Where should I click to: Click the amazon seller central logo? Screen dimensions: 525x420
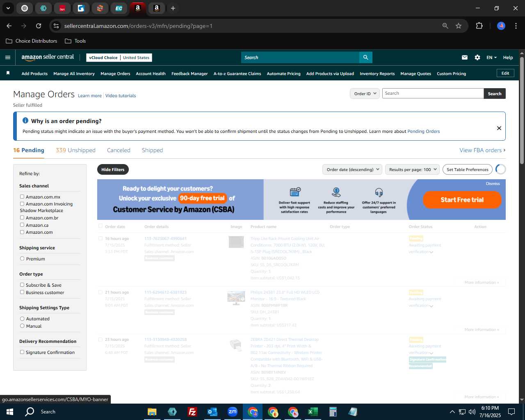pyautogui.click(x=48, y=57)
